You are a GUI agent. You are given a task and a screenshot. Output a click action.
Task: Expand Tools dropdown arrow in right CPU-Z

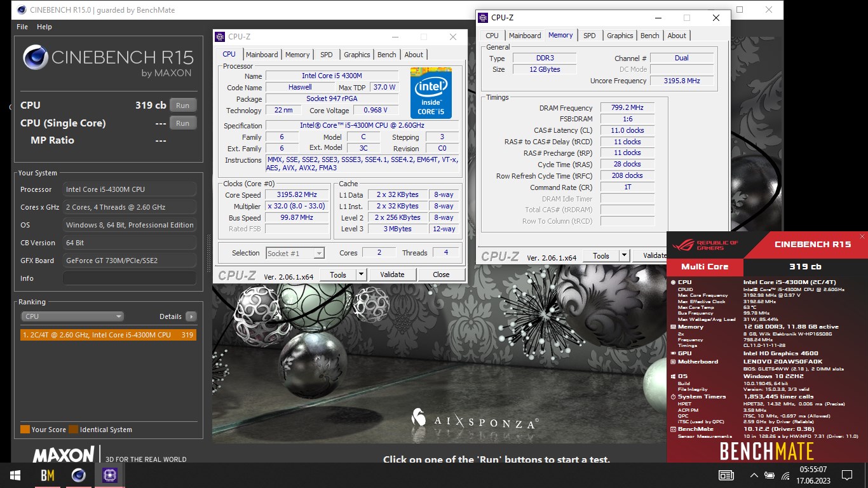click(x=625, y=255)
